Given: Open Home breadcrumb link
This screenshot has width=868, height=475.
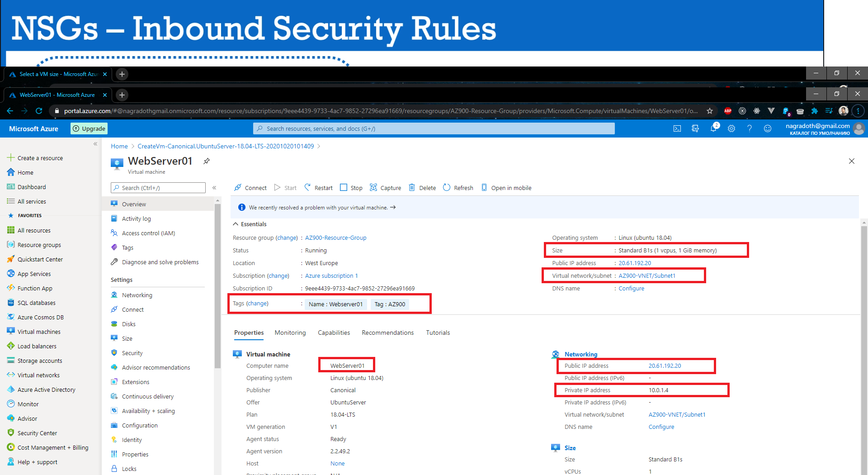Looking at the screenshot, I should [x=119, y=146].
